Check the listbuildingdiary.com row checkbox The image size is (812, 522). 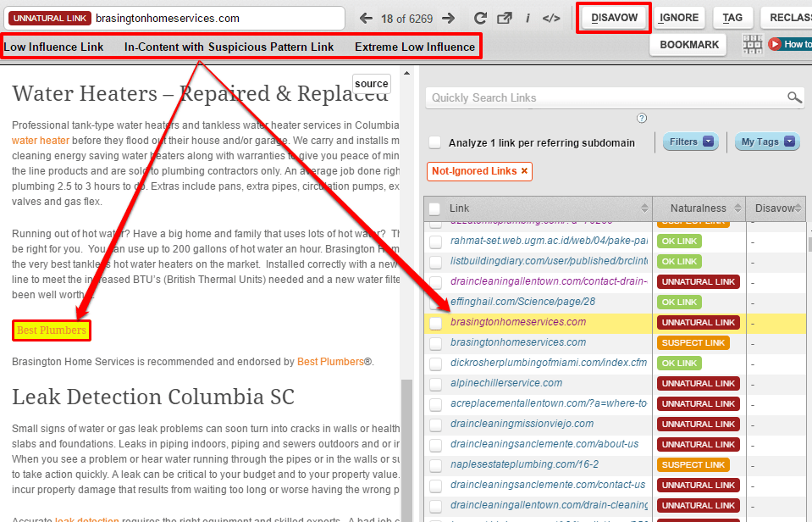pyautogui.click(x=435, y=262)
